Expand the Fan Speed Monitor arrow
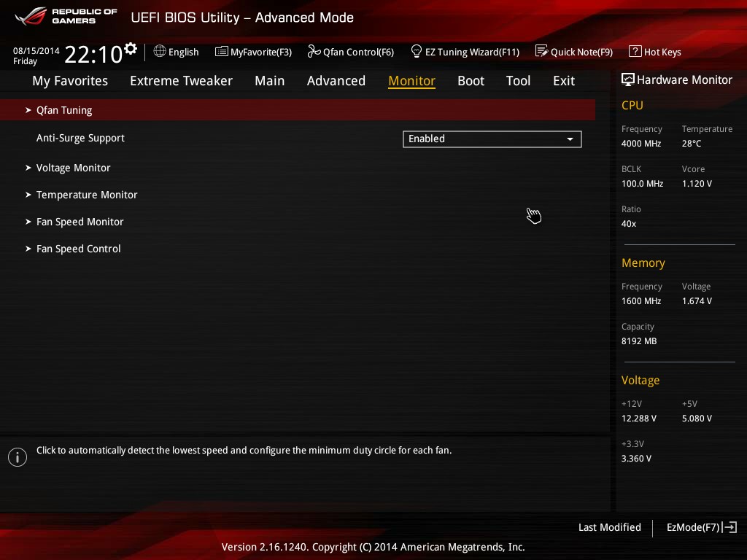 pos(28,222)
